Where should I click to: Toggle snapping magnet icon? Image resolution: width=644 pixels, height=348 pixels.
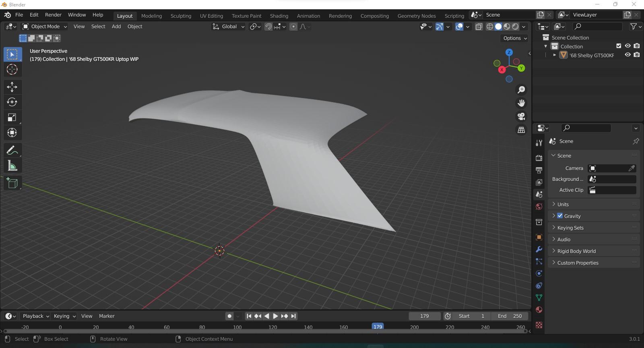[x=268, y=27]
